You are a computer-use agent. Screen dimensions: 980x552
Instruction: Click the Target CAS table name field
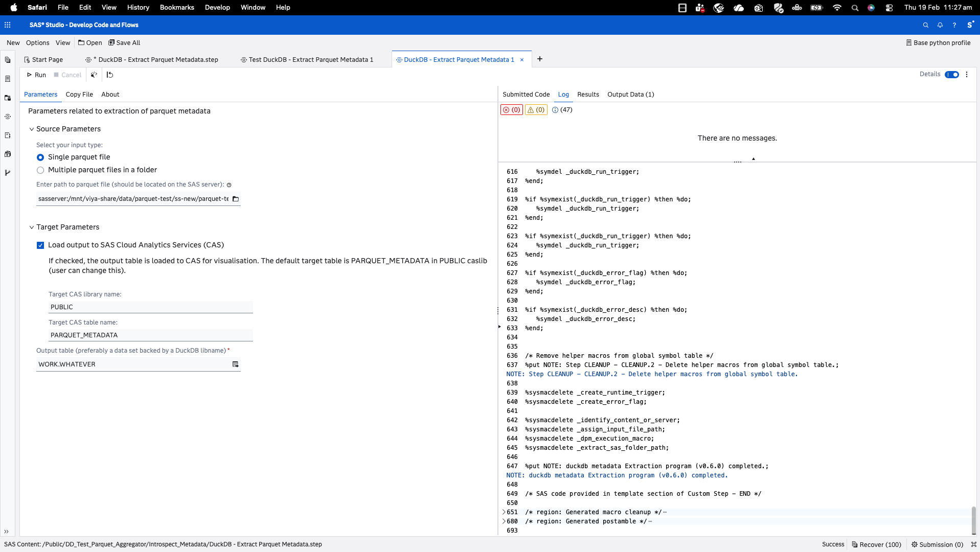click(x=151, y=335)
